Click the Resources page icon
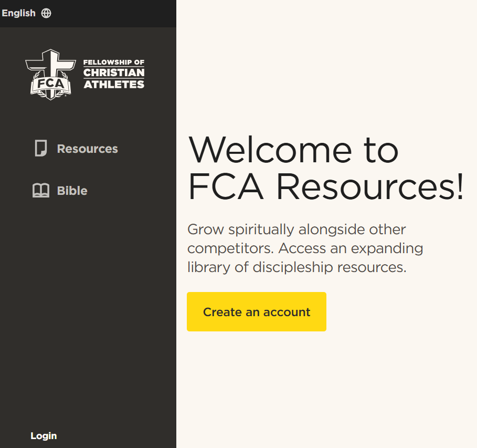 41,148
